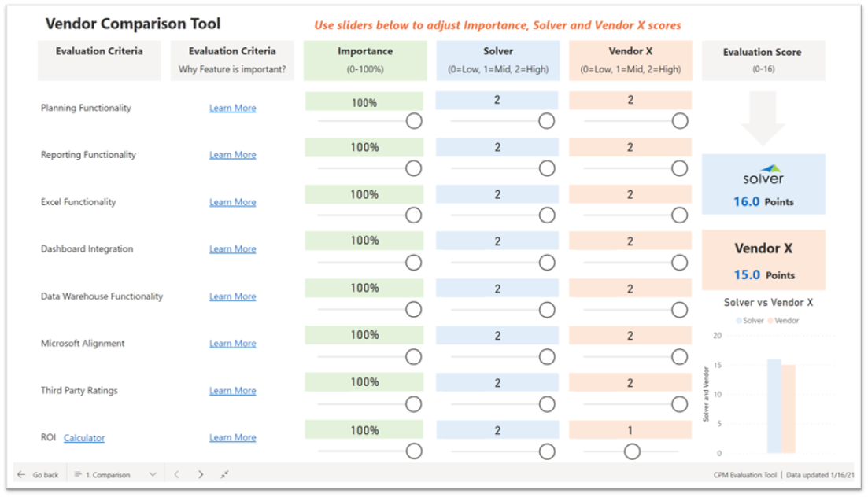Click Learn More for Planning Functionality

[x=232, y=109]
